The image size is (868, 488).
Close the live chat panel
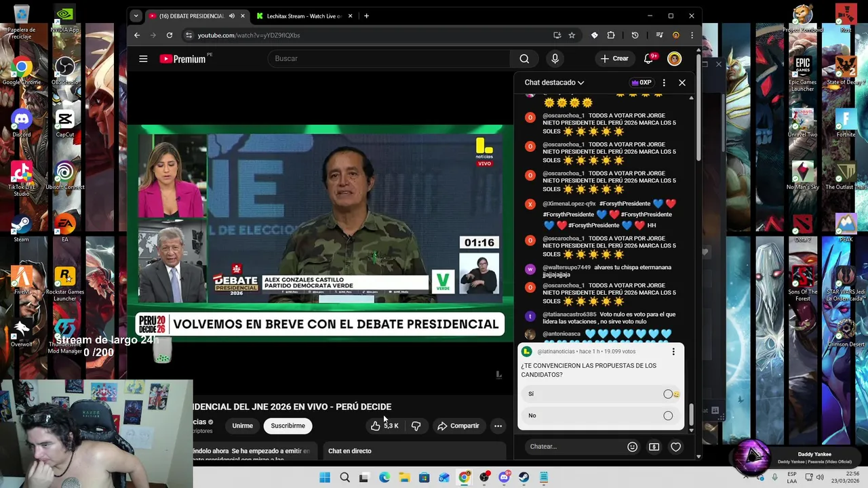(682, 83)
